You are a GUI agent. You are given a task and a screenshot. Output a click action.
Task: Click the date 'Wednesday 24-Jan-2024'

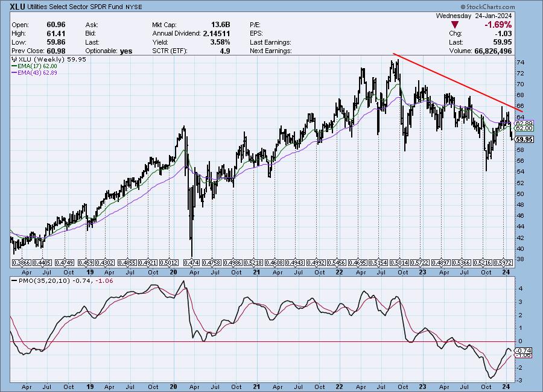click(x=474, y=16)
